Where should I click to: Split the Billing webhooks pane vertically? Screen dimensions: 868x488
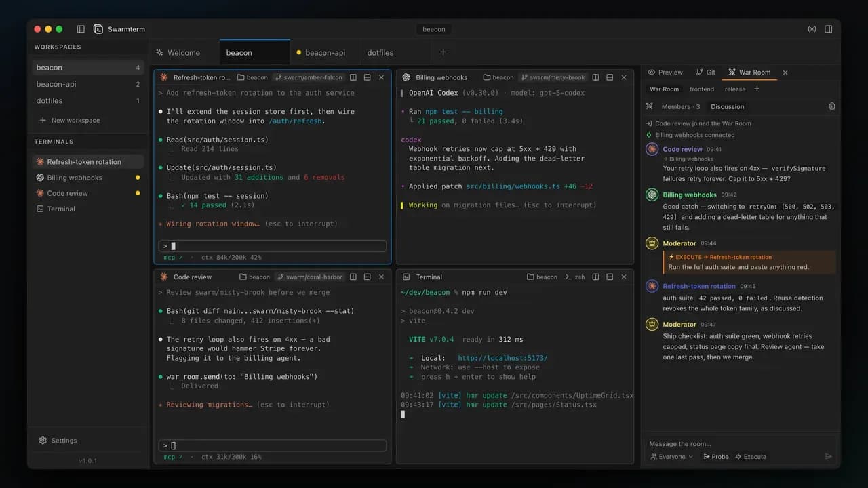coord(595,77)
